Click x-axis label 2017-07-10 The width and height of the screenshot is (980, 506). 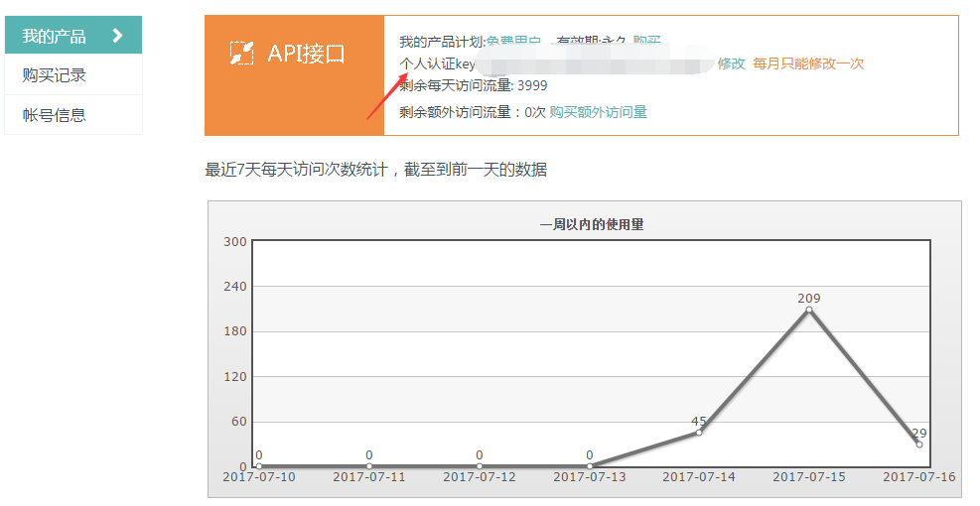pyautogui.click(x=259, y=476)
